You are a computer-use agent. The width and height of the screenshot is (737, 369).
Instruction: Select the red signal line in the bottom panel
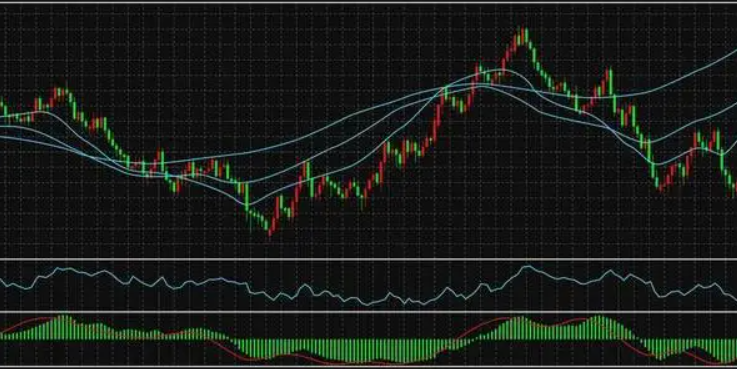368,340
